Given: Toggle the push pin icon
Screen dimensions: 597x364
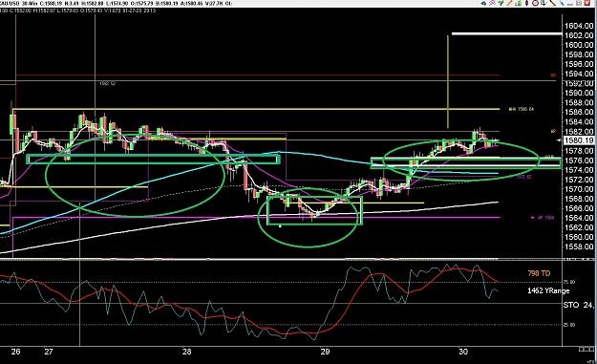Looking at the screenshot, I should pyautogui.click(x=562, y=3).
